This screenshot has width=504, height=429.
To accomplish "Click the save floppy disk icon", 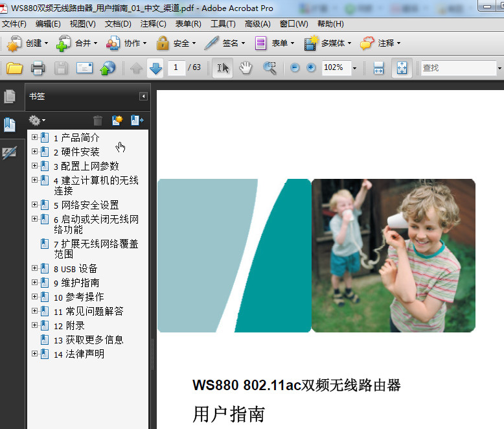I will pos(61,68).
